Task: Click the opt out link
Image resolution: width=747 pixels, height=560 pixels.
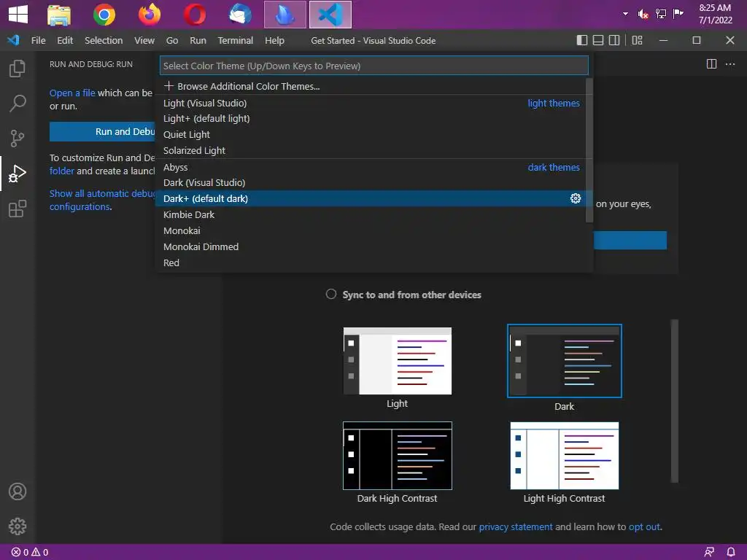Action: [x=644, y=526]
